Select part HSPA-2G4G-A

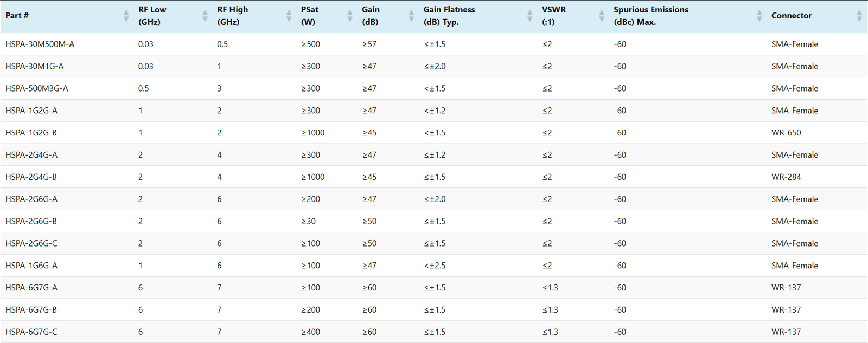(x=31, y=155)
